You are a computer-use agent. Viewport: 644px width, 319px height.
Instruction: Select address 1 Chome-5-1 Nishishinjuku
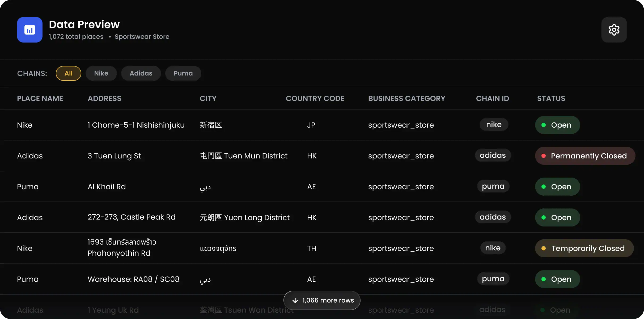tap(136, 125)
